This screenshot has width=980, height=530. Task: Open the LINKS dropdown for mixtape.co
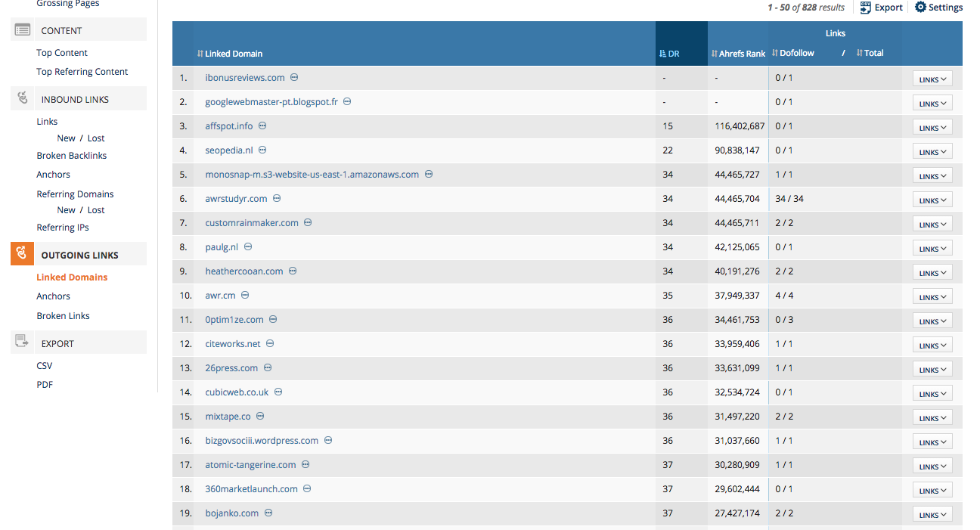tap(932, 417)
